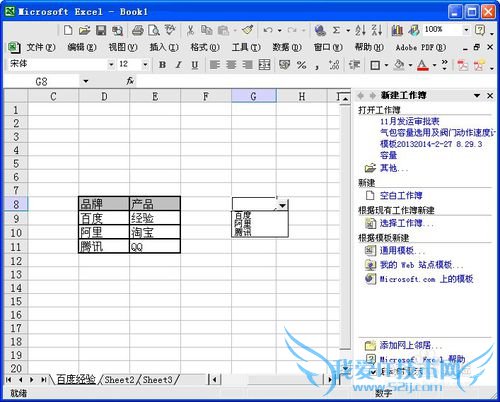Click the New blank workbook toolbar icon

coord(68,30)
